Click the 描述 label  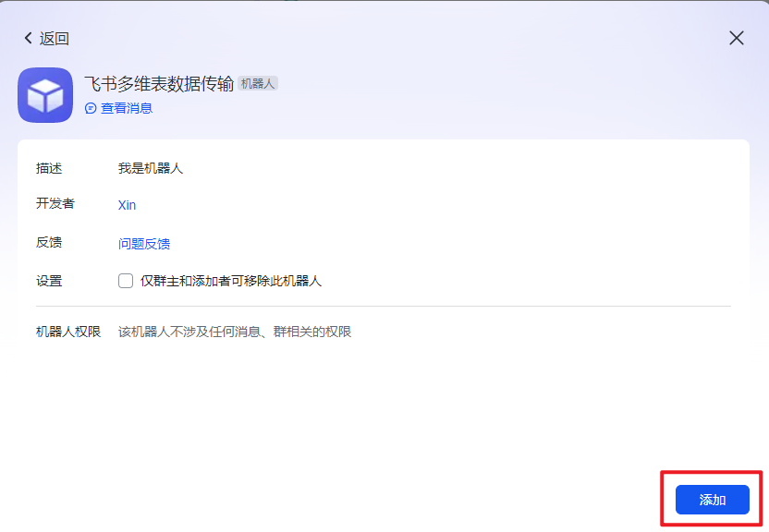(49, 168)
